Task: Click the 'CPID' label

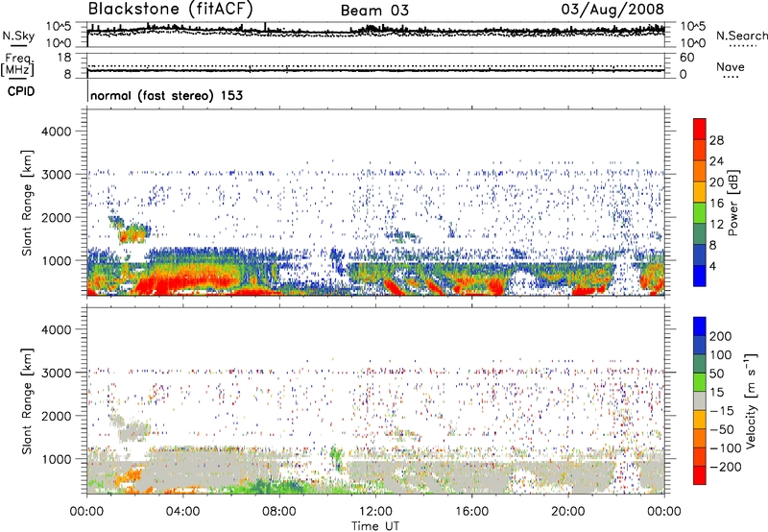Action: 21,91
